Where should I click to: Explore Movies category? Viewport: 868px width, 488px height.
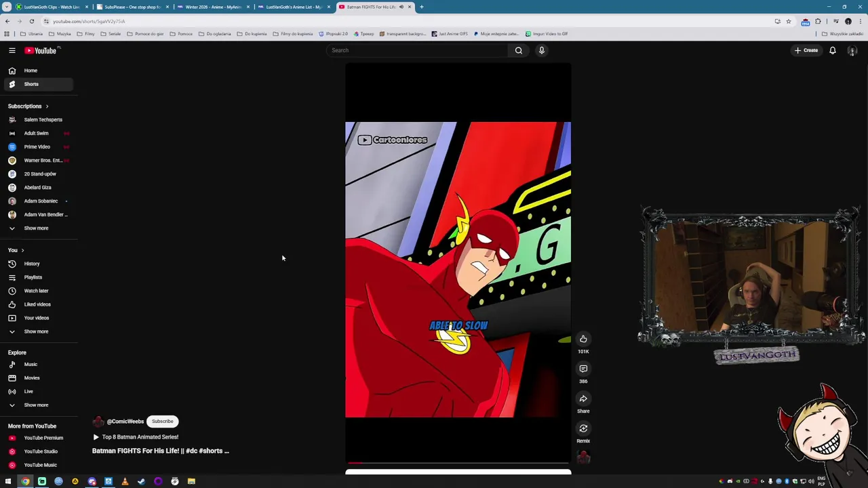pyautogui.click(x=38, y=378)
